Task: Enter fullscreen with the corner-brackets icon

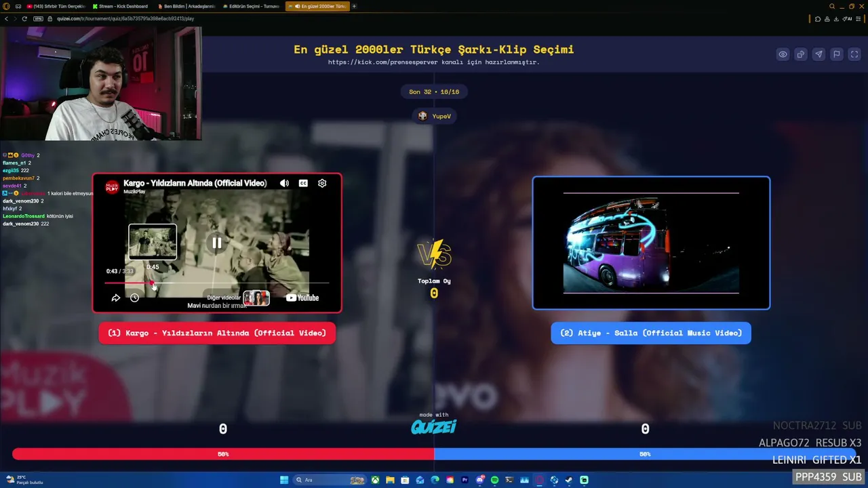Action: pos(854,54)
